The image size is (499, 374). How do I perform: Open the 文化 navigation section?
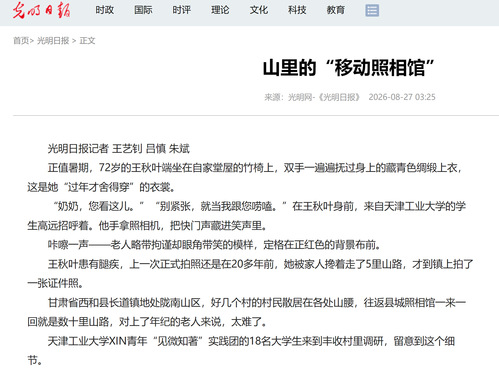click(x=259, y=10)
